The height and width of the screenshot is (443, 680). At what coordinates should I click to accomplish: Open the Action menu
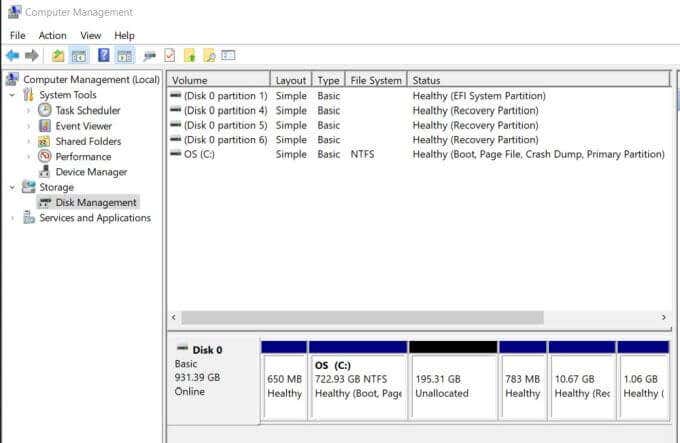coord(52,36)
